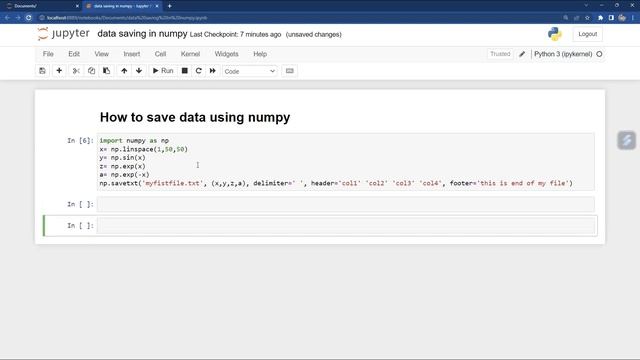Click the browser forward arrow

point(18,18)
